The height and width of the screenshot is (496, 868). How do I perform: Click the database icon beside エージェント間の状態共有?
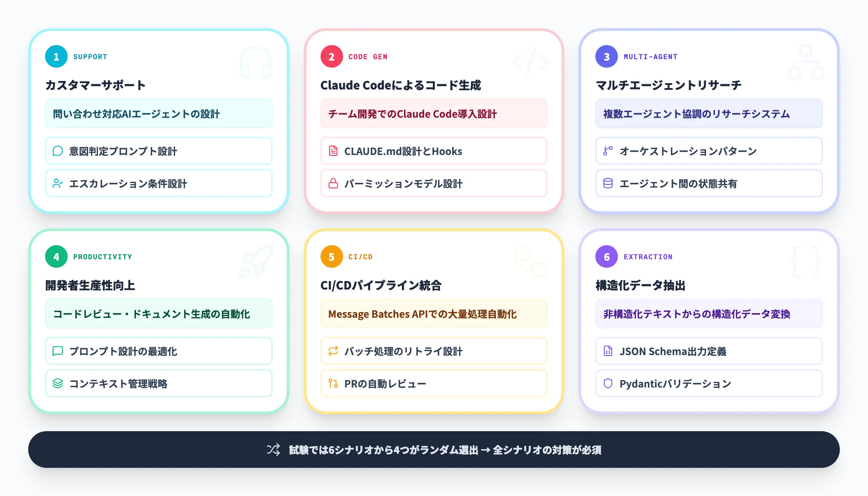coord(608,184)
